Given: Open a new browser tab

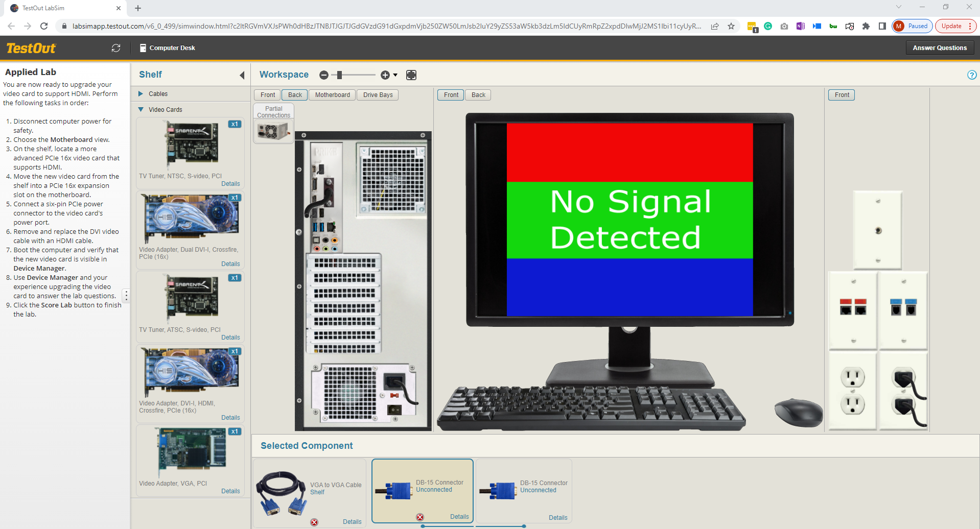Looking at the screenshot, I should [x=138, y=8].
